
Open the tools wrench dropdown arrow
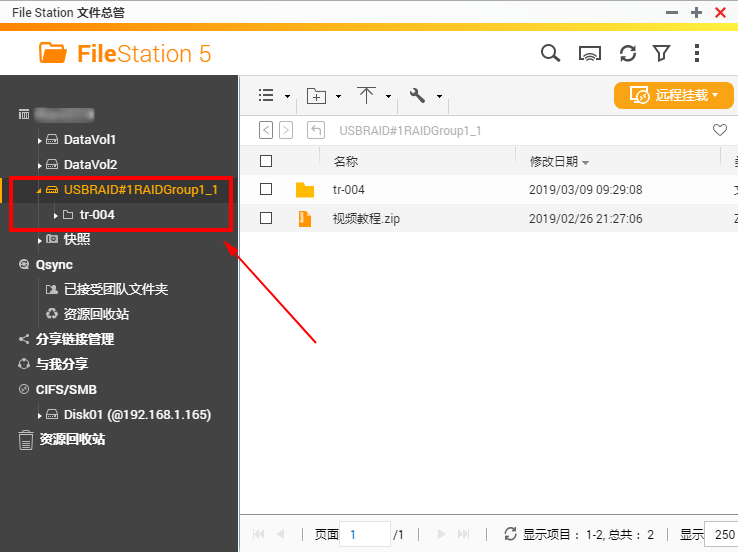pos(439,96)
